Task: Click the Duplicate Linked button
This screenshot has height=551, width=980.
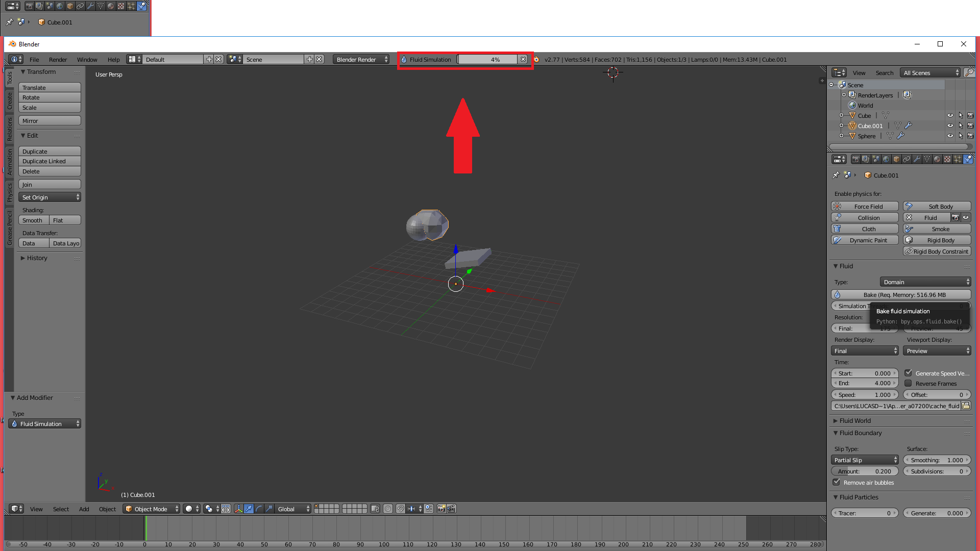Action: (x=50, y=161)
